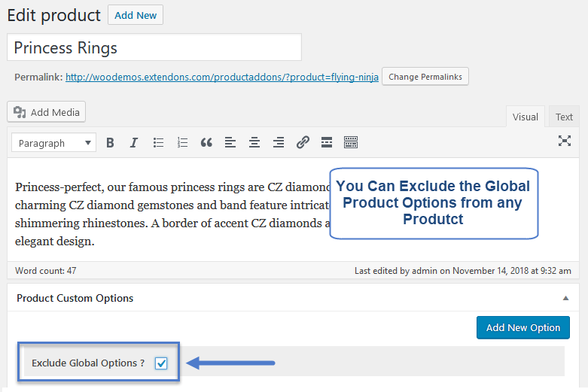Align text to the left

230,142
